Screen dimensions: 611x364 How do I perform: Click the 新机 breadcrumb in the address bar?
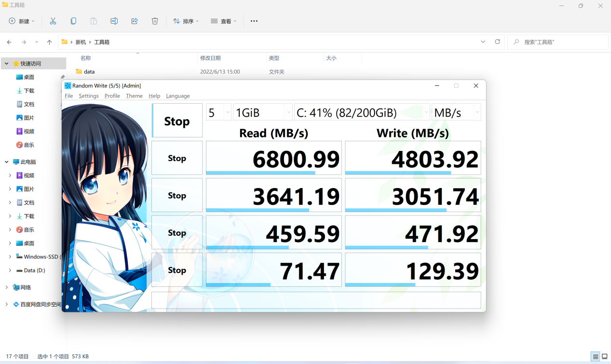pos(81,42)
